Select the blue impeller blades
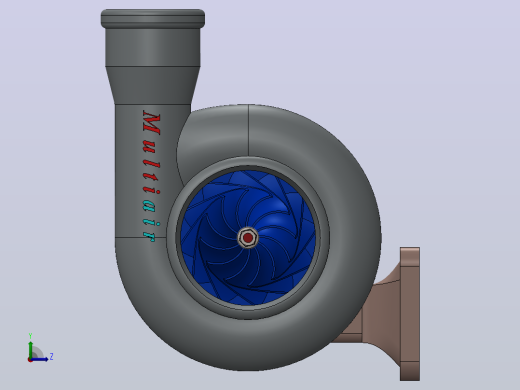This screenshot has width=520, height=390. click(x=249, y=237)
